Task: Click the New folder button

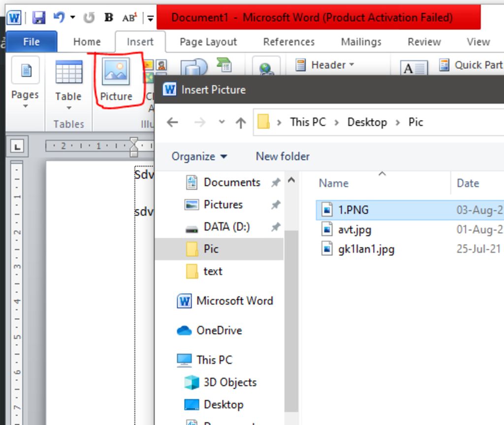Action: (x=283, y=156)
